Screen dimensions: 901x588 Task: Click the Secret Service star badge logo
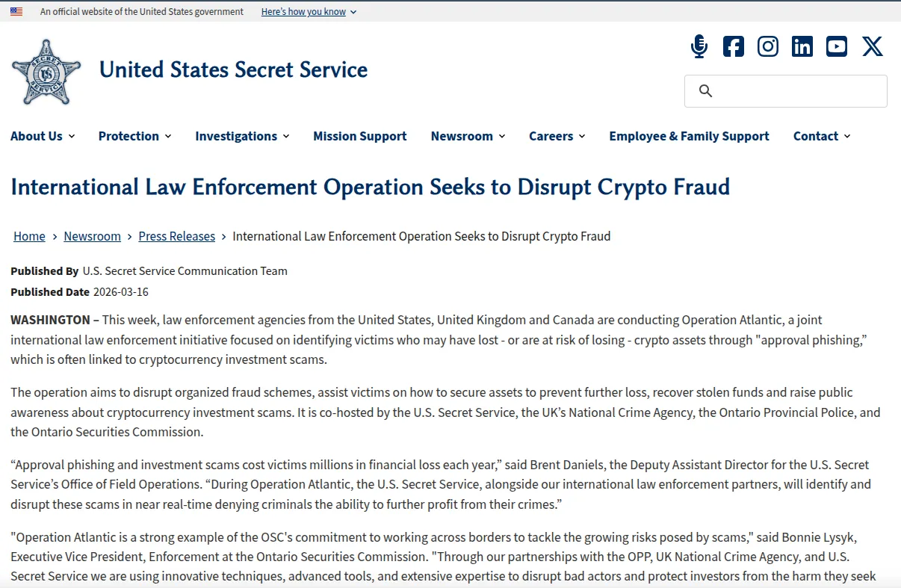(x=46, y=72)
